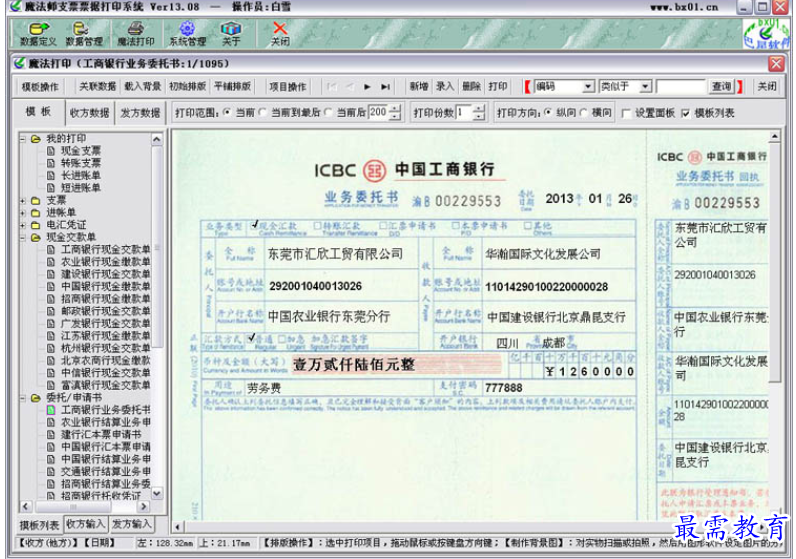Open the 发方输入 bottom tab
796x559 pixels.
131,524
